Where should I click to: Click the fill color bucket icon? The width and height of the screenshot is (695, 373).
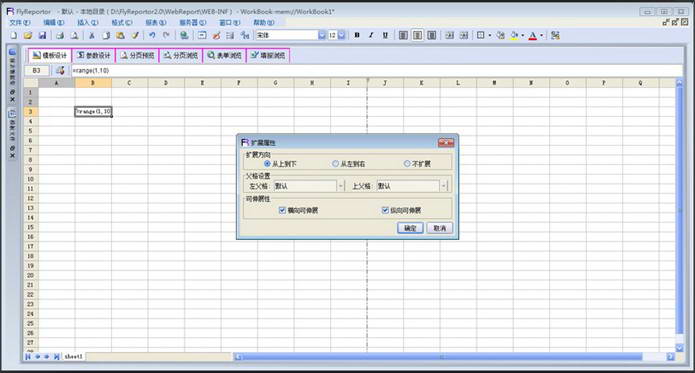[514, 35]
